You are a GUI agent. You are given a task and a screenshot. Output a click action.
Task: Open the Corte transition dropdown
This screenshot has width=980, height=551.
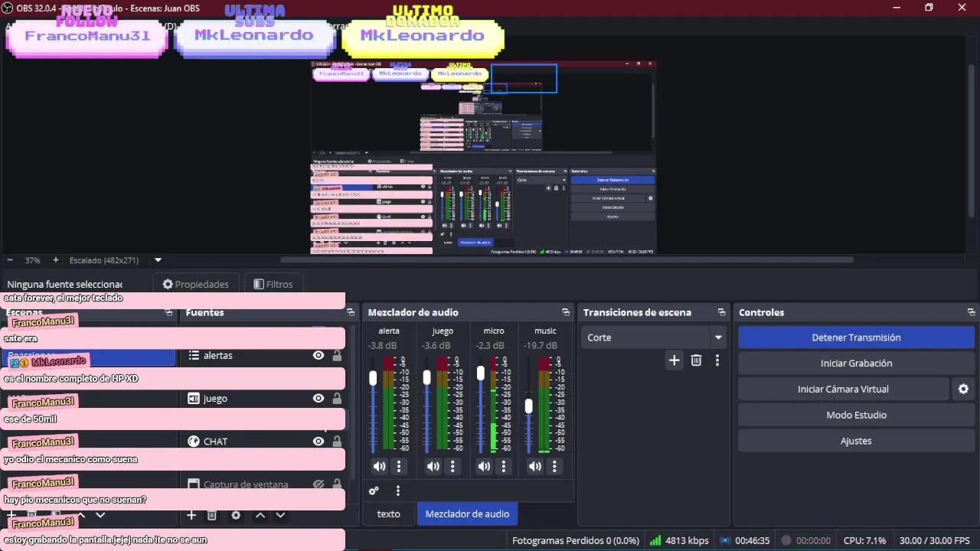click(x=653, y=337)
